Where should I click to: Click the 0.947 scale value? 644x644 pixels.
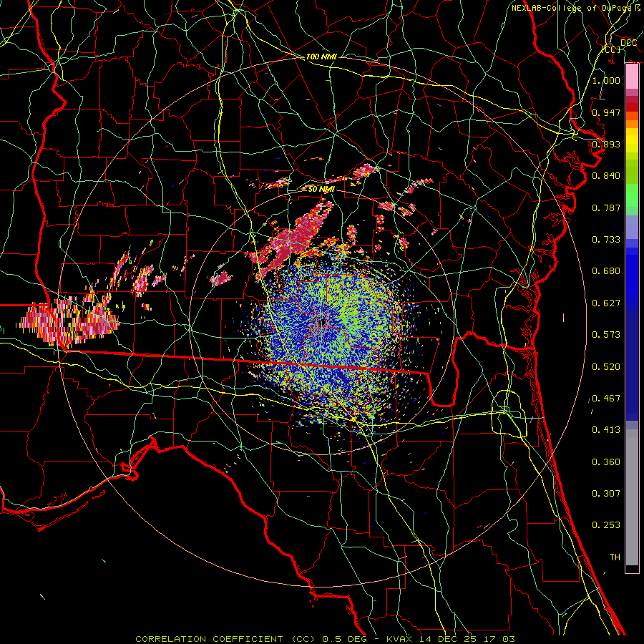(x=606, y=112)
